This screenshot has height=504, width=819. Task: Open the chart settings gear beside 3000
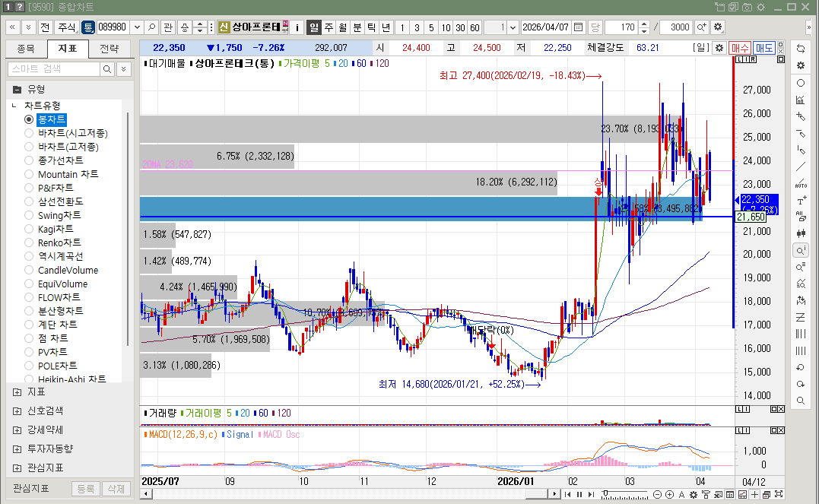(x=718, y=27)
